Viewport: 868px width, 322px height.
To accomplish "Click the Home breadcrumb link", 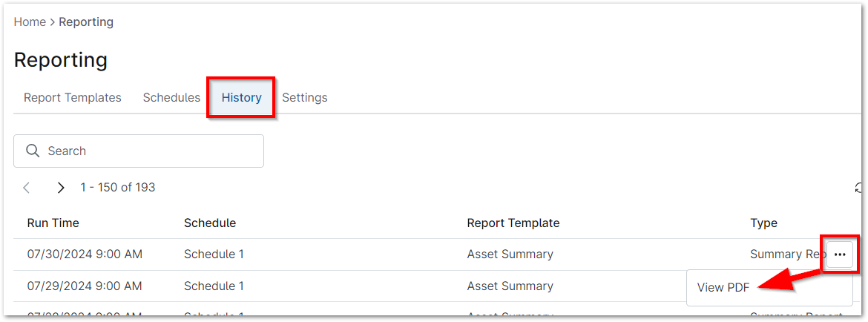I will [30, 22].
